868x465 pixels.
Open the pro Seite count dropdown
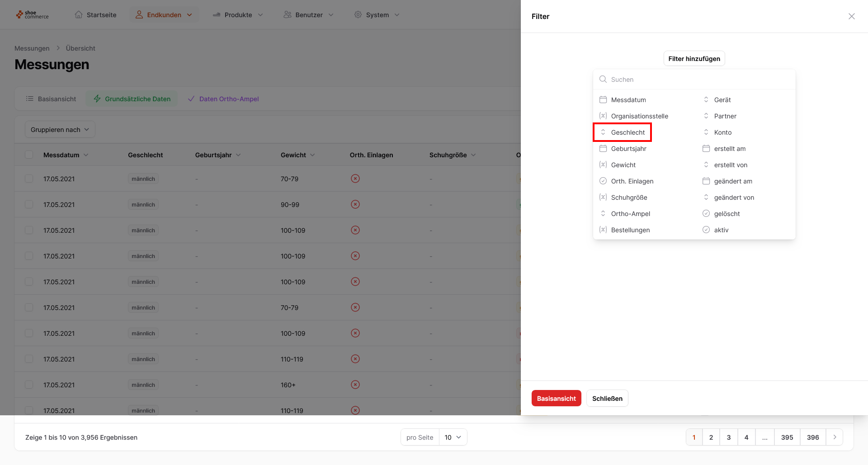point(453,437)
